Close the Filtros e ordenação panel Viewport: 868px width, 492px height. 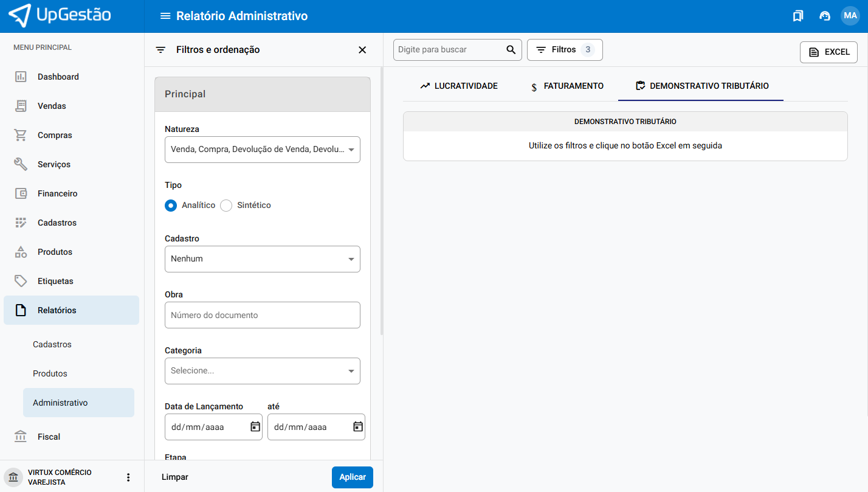point(362,50)
